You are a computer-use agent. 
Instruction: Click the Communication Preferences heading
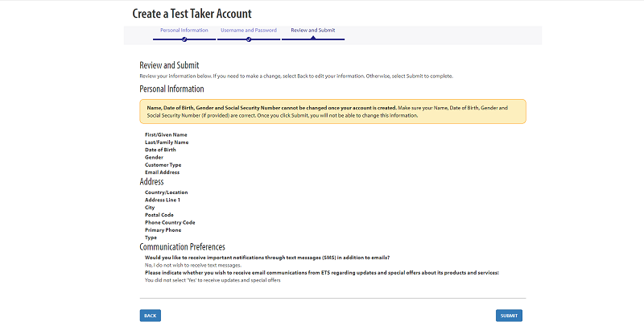point(182,247)
